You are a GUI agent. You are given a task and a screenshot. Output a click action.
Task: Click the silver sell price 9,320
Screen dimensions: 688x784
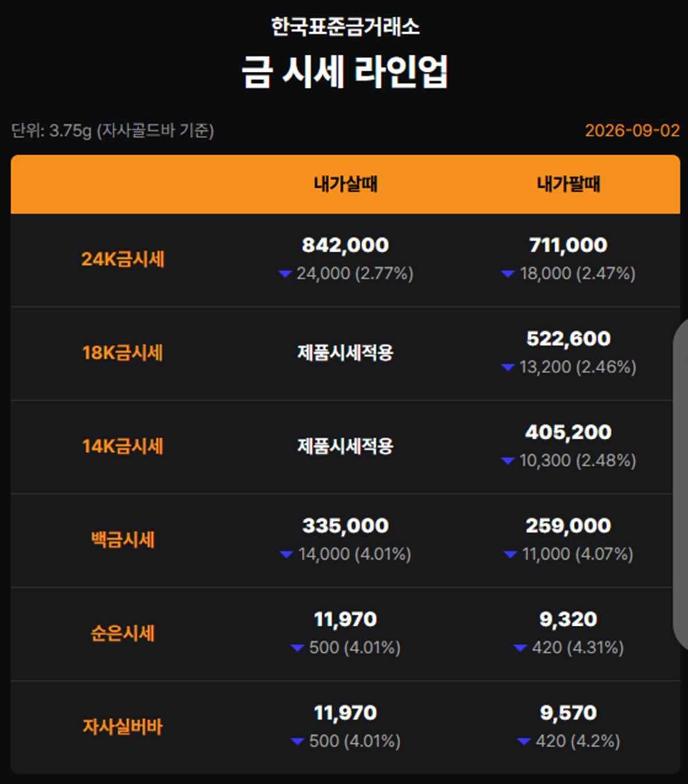tap(568, 619)
